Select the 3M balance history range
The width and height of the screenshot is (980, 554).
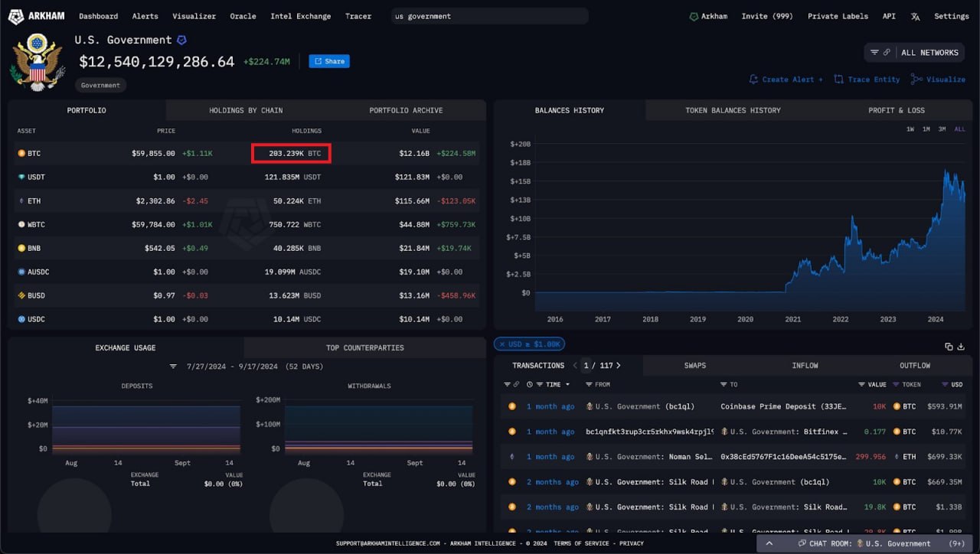[x=942, y=129]
